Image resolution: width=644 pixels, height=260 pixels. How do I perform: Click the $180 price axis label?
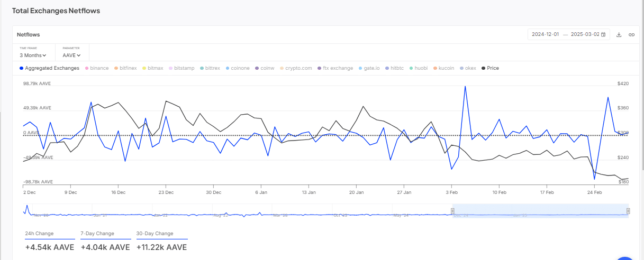coord(623,182)
